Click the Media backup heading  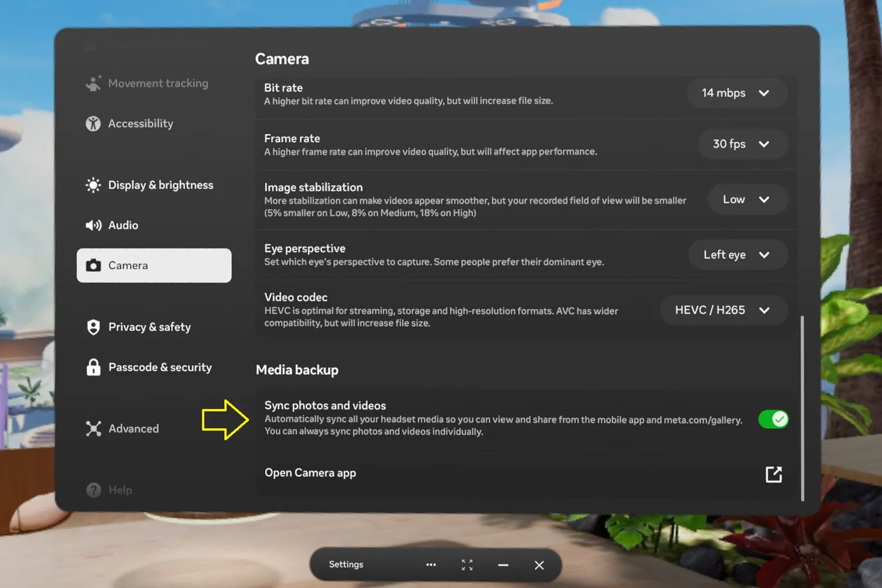coord(297,370)
